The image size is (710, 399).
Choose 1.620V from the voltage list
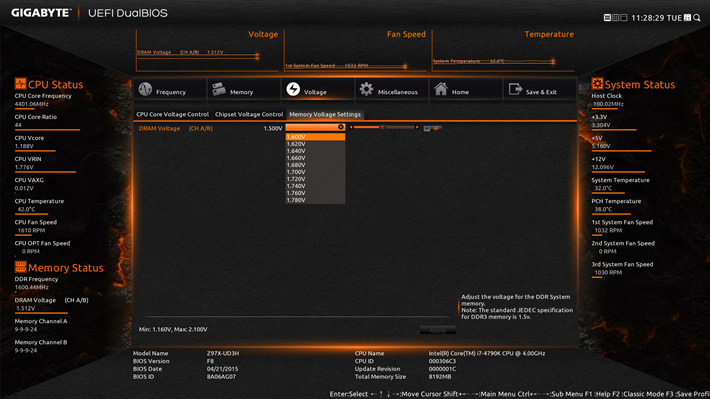315,144
